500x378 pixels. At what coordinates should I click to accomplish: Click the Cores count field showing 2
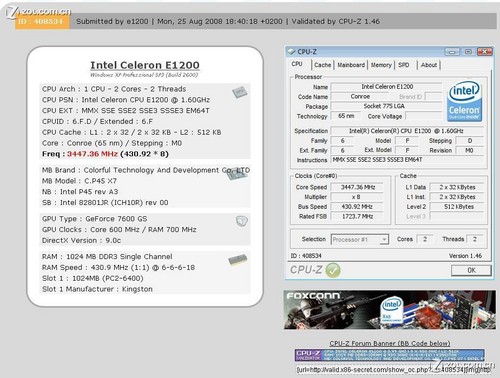tap(425, 239)
